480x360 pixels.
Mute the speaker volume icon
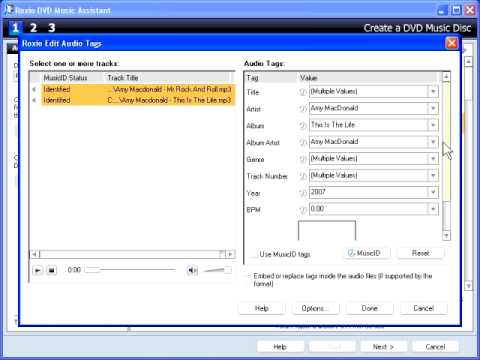[192, 270]
